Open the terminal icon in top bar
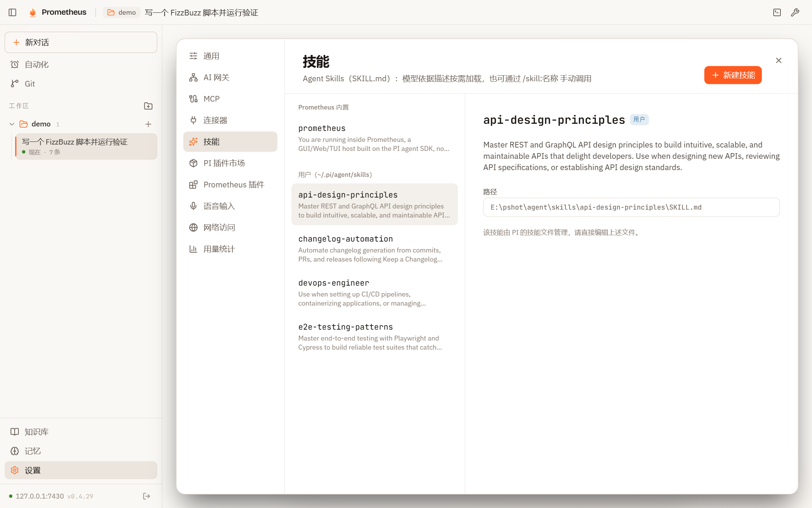The width and height of the screenshot is (812, 508). click(777, 12)
